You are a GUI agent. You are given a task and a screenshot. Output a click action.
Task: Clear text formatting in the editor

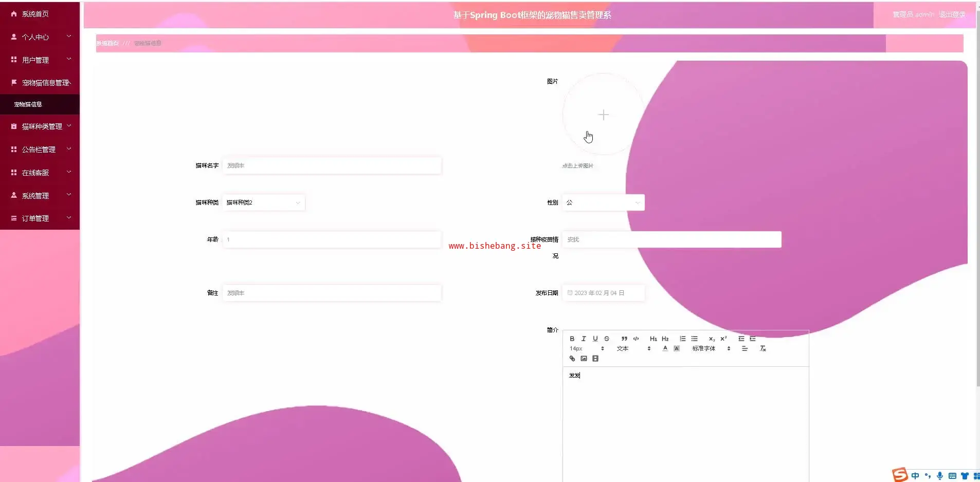[x=763, y=348]
